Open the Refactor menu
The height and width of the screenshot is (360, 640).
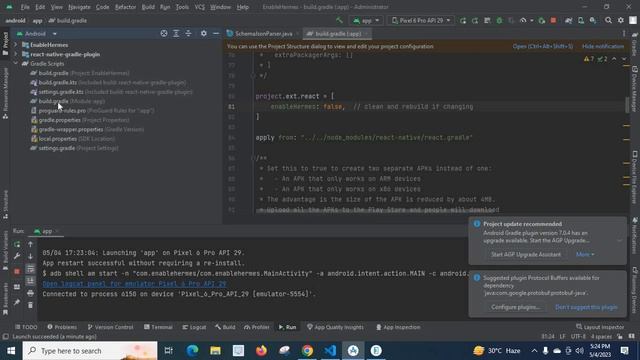[125, 7]
